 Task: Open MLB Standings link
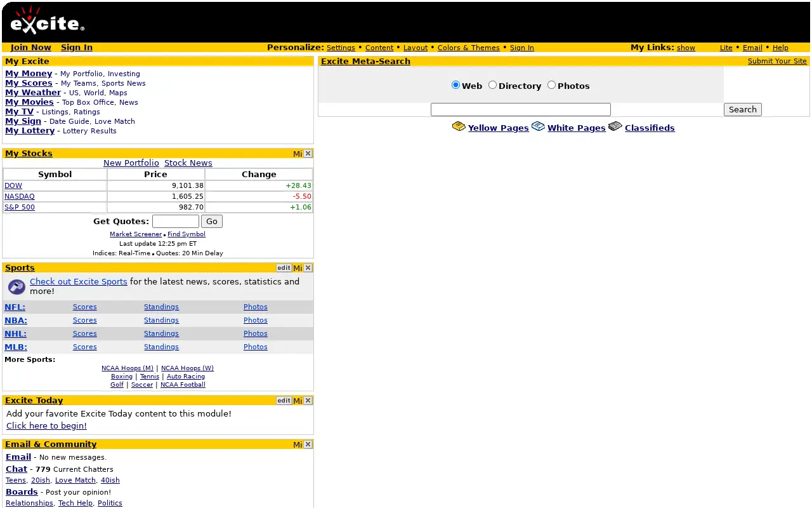[161, 347]
